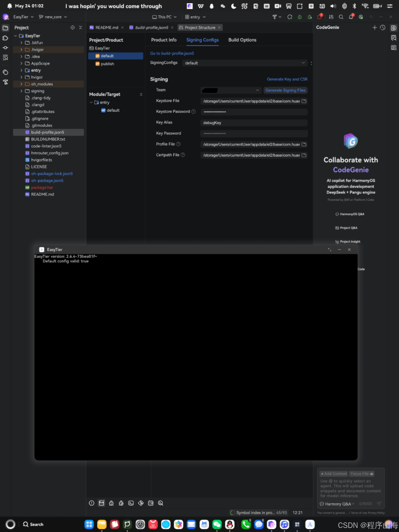
Task: Click Generate Signing Files button
Action: (286, 90)
